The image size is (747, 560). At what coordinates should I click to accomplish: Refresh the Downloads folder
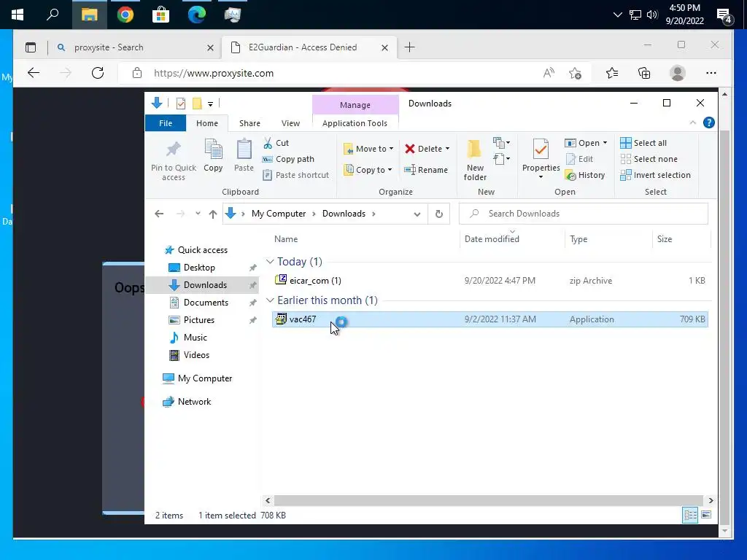tap(438, 214)
